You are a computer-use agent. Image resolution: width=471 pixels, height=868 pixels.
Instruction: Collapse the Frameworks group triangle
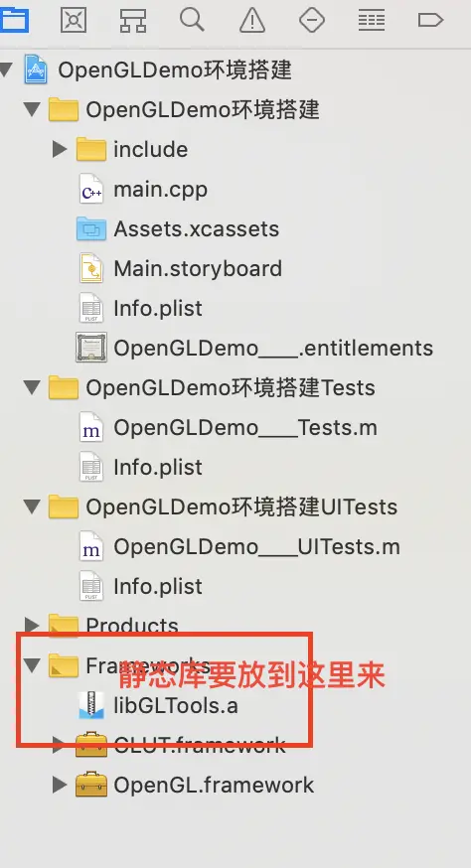pyautogui.click(x=32, y=664)
